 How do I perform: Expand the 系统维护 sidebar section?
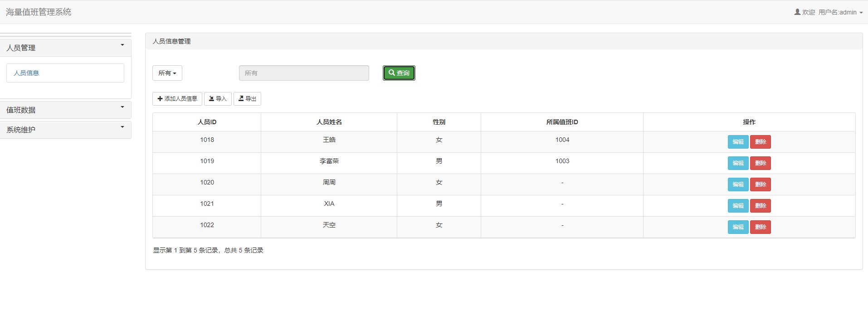66,130
